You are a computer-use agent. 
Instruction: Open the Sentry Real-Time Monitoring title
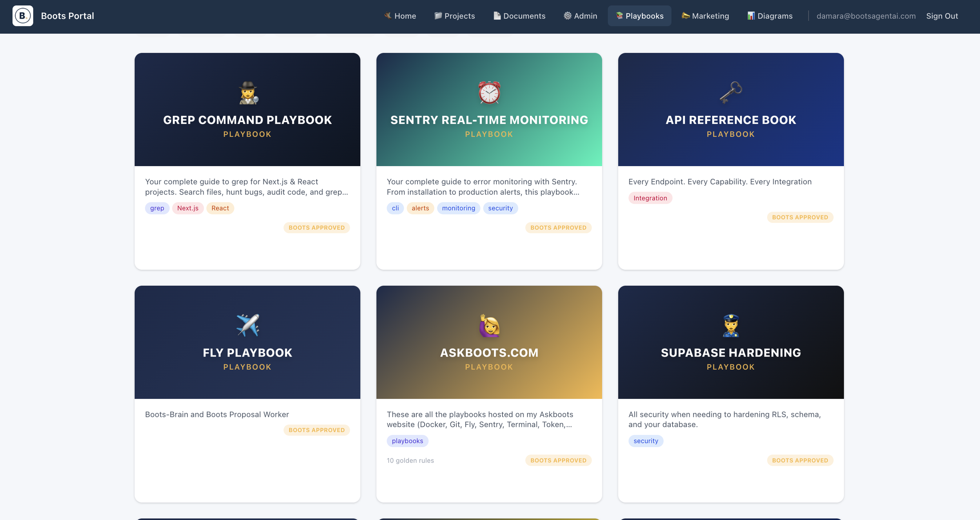pyautogui.click(x=489, y=120)
